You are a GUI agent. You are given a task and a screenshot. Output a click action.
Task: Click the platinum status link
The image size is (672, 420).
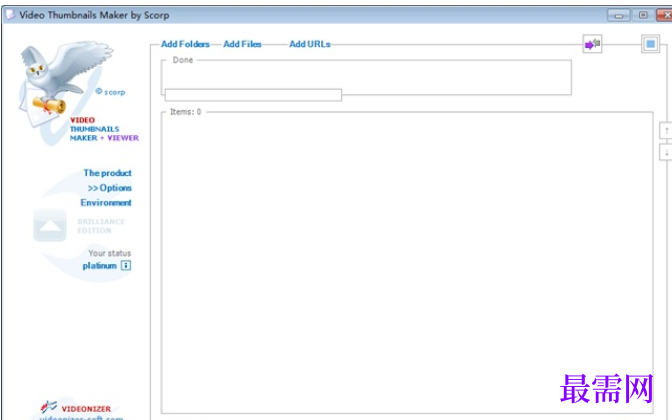click(x=99, y=266)
